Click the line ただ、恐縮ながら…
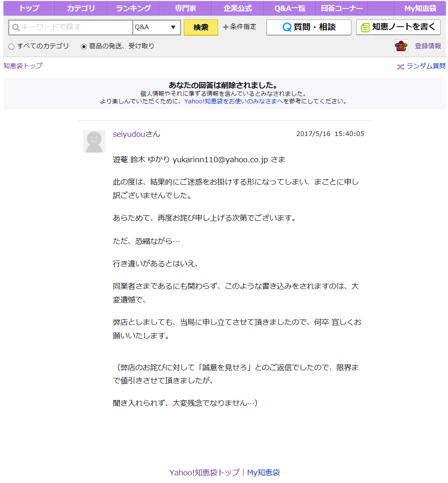Screen dimensions: 448x483 coord(146,241)
